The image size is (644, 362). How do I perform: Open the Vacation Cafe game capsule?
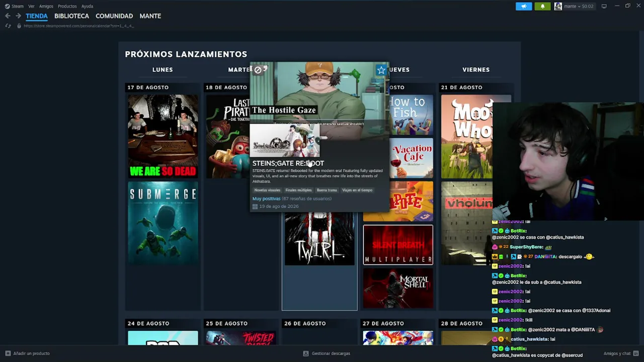(411, 158)
